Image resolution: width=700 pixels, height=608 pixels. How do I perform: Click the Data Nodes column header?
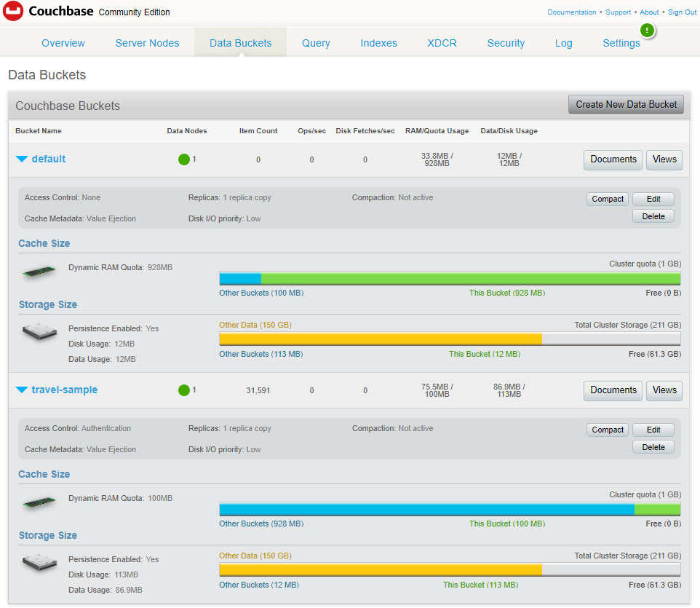(186, 131)
